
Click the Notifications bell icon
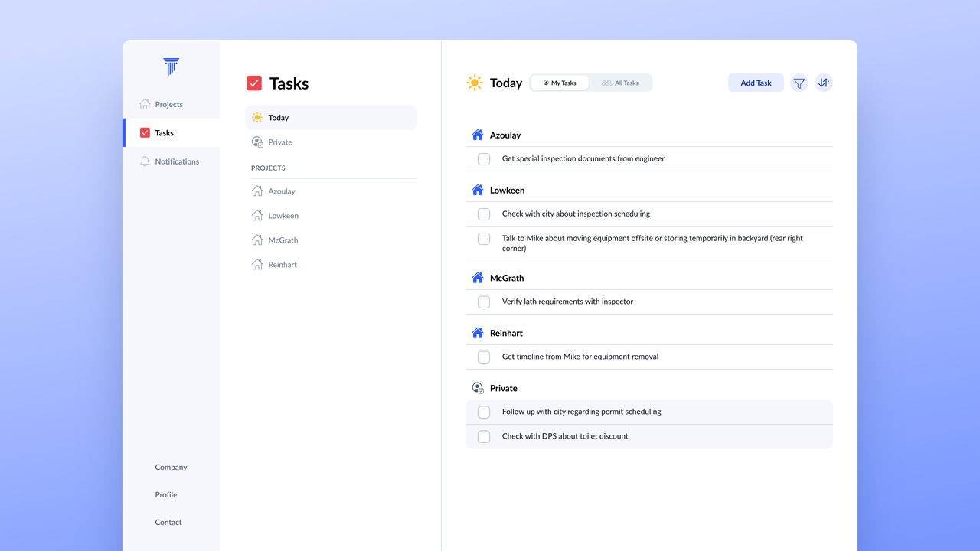145,161
